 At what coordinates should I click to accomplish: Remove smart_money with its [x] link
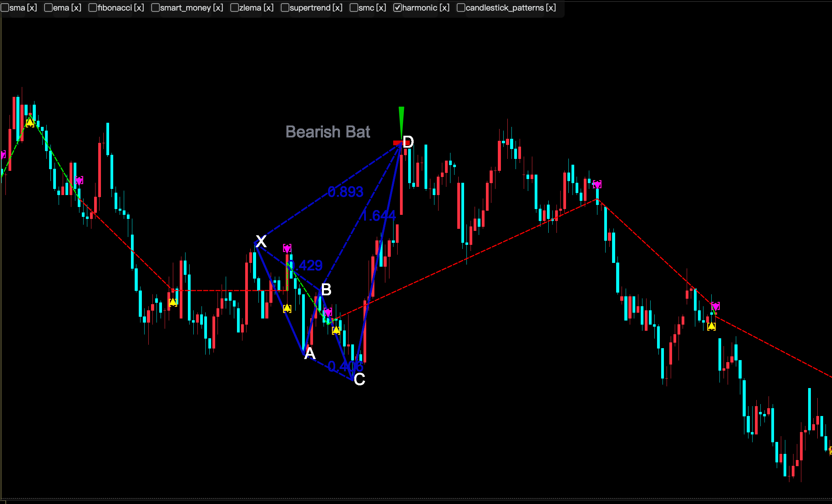tap(218, 8)
